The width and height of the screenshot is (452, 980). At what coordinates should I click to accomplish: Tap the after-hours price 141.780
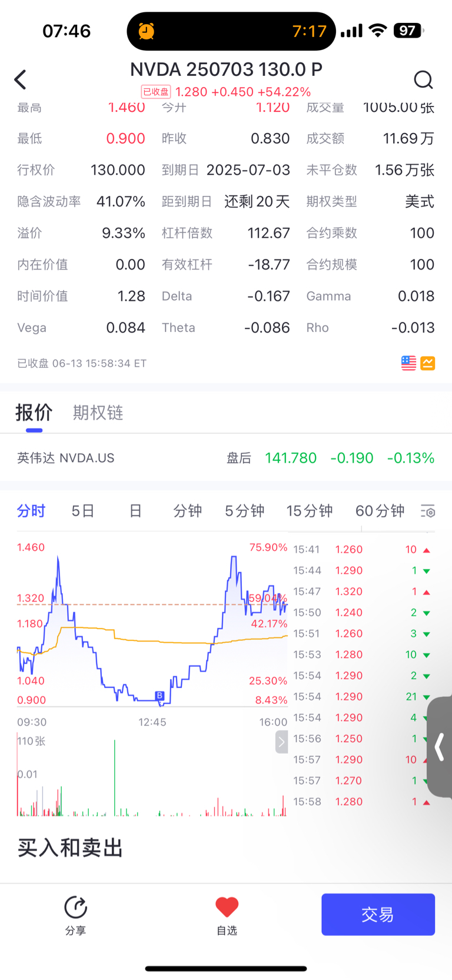coord(291,458)
